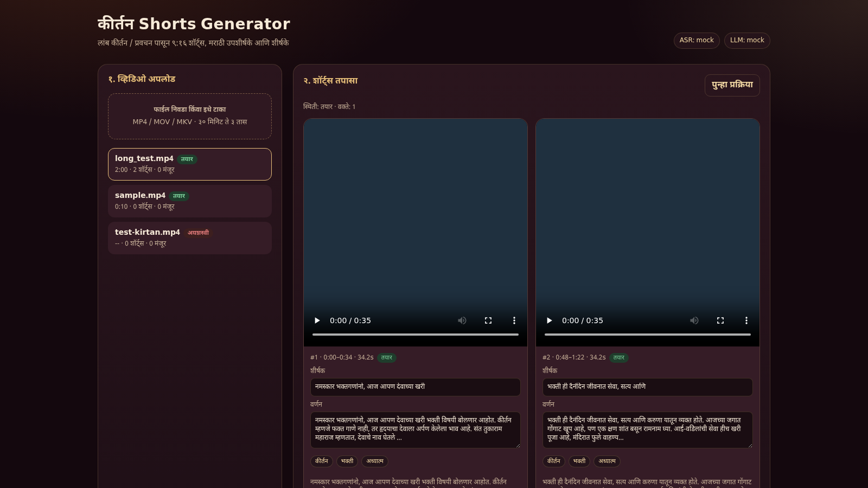The image size is (868, 488).
Task: Select the failed test-kirtan.mp4 entry
Action: pyautogui.click(x=190, y=238)
